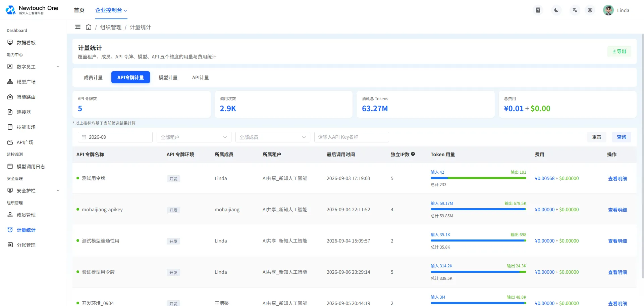This screenshot has width=644, height=306.
Task: Click the Linda user avatar
Action: click(x=608, y=10)
